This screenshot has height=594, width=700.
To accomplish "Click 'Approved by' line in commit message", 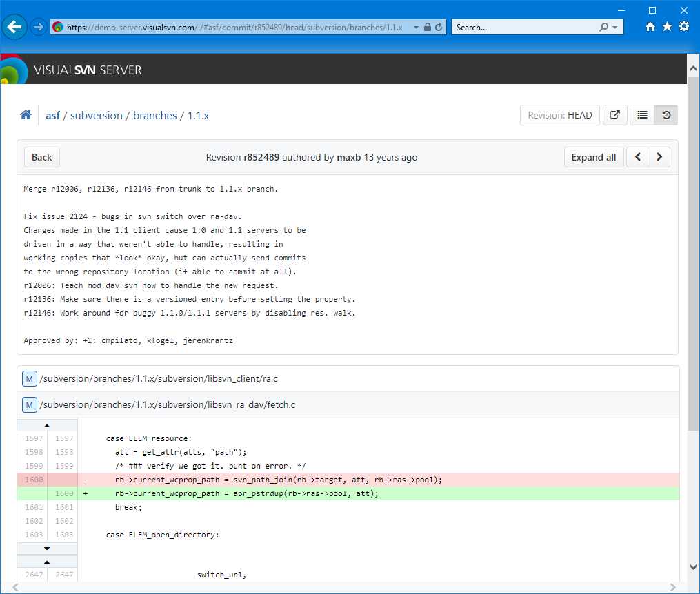I will [x=128, y=340].
